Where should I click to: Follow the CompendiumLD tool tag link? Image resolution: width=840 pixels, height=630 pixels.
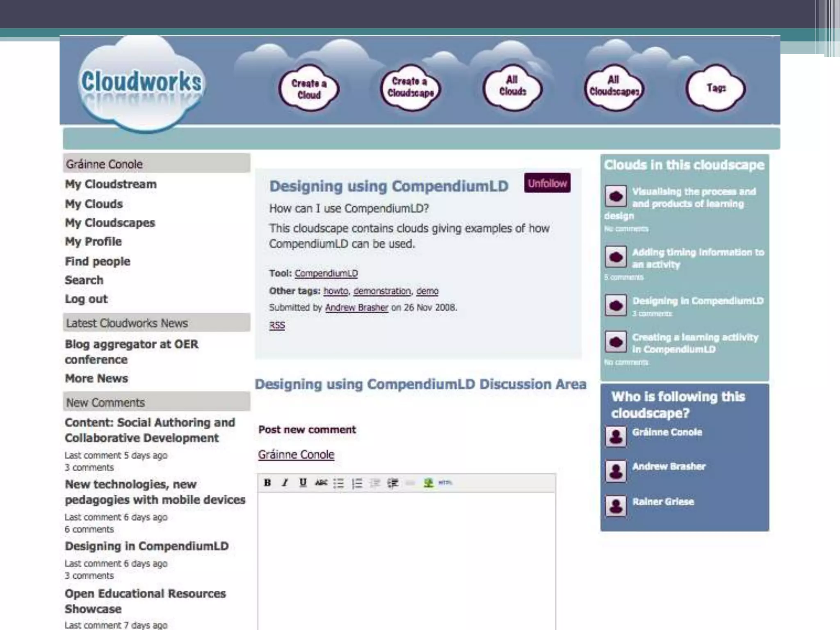coord(326,273)
